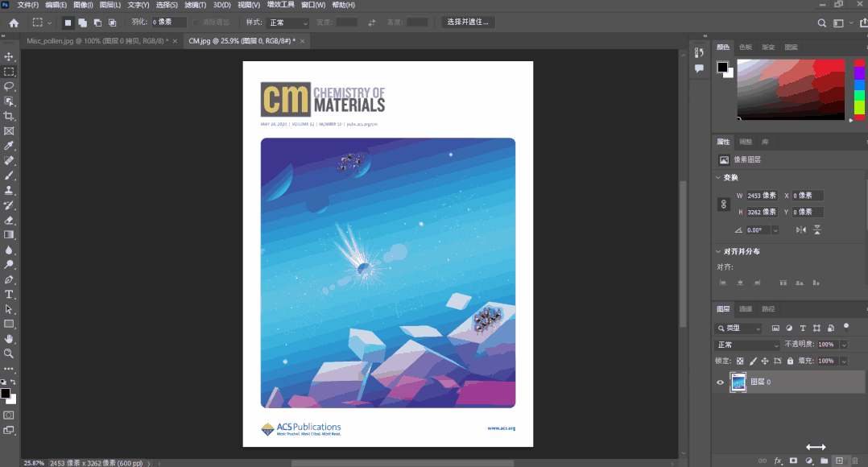Open the 不透明度 opacity dropdown arrow

click(844, 345)
